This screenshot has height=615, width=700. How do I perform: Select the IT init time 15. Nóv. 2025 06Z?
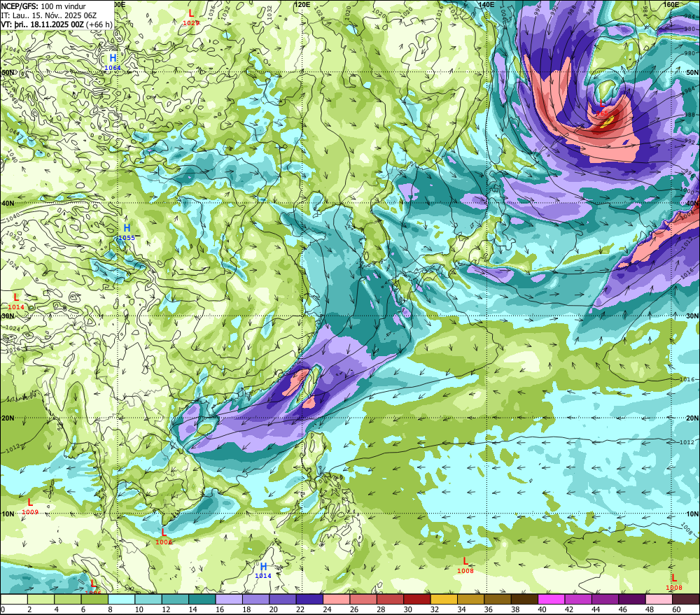point(49,15)
